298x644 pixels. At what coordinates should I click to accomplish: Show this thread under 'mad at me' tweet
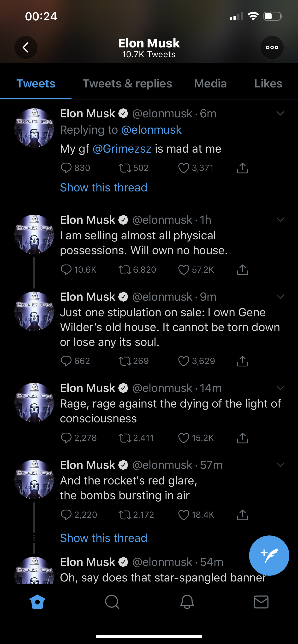(x=104, y=188)
